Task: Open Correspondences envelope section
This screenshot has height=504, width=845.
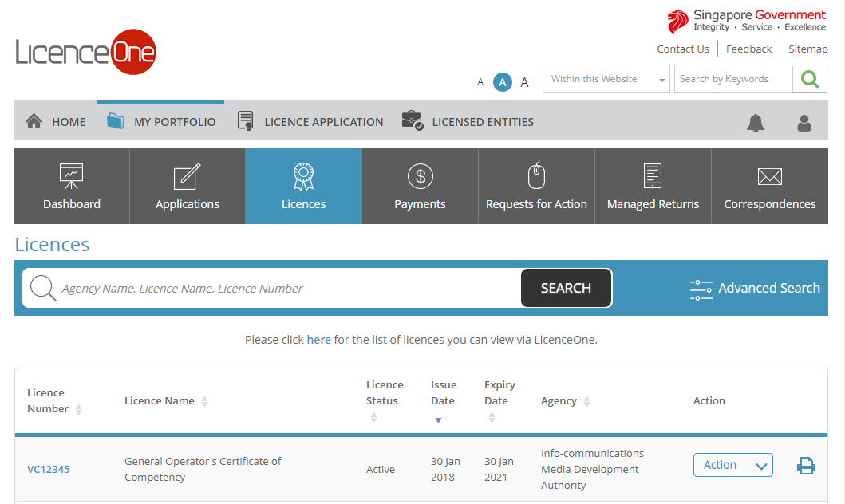Action: click(x=769, y=186)
